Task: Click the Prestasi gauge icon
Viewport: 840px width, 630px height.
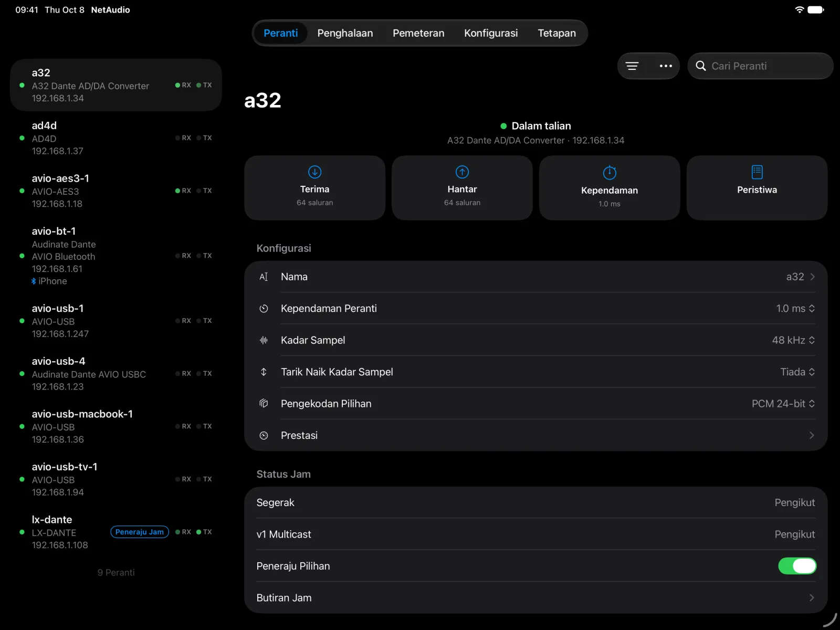Action: (264, 435)
